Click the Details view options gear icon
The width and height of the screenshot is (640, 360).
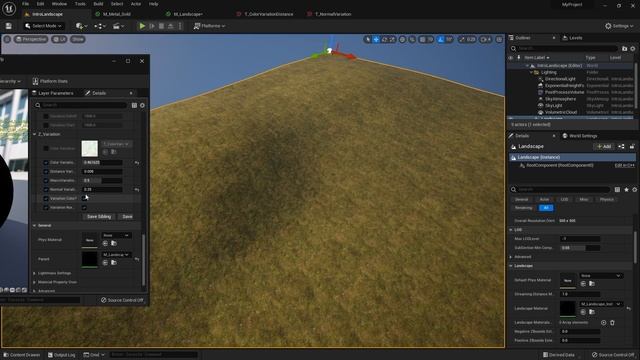coord(634,189)
